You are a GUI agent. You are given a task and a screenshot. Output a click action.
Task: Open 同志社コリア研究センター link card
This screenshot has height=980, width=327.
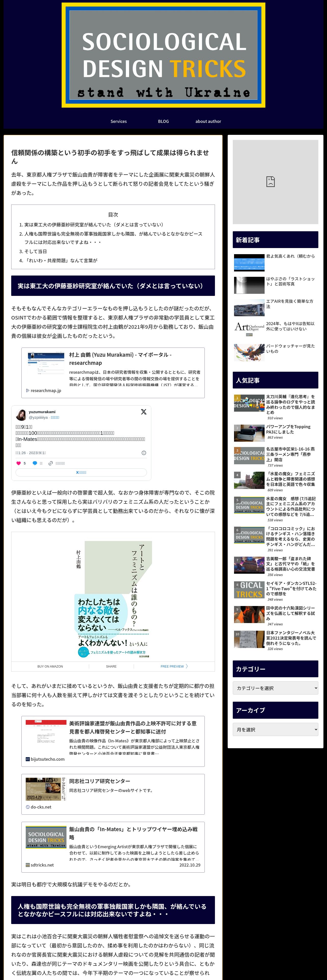(113, 794)
